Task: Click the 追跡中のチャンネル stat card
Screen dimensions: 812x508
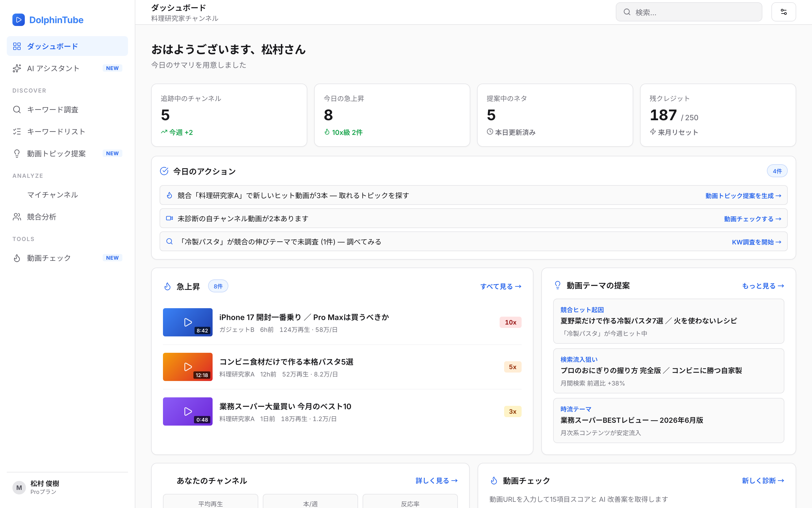Action: (x=229, y=115)
